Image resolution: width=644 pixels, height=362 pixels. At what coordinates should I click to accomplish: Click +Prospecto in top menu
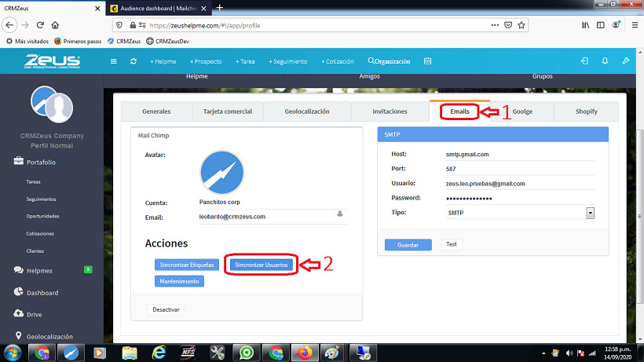click(206, 61)
